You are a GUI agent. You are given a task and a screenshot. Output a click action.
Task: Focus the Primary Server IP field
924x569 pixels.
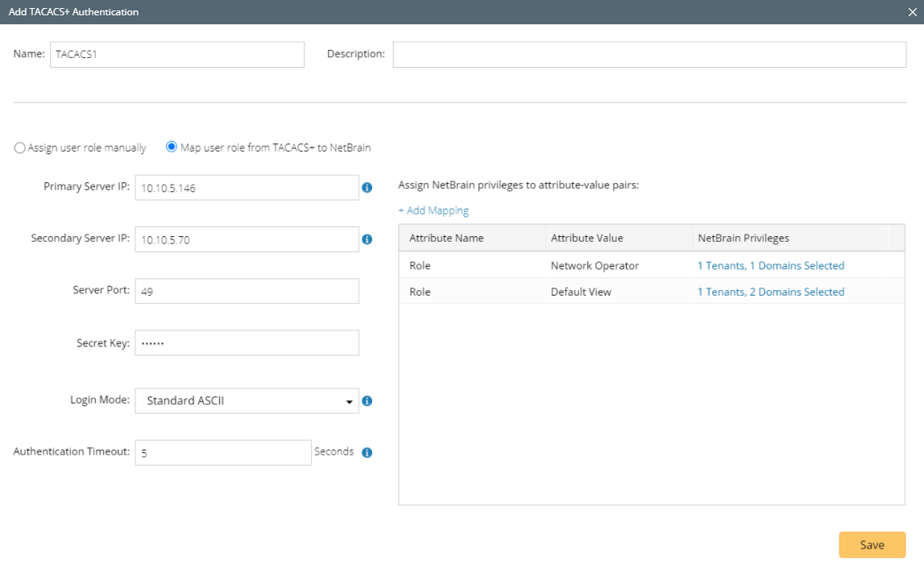(x=247, y=188)
